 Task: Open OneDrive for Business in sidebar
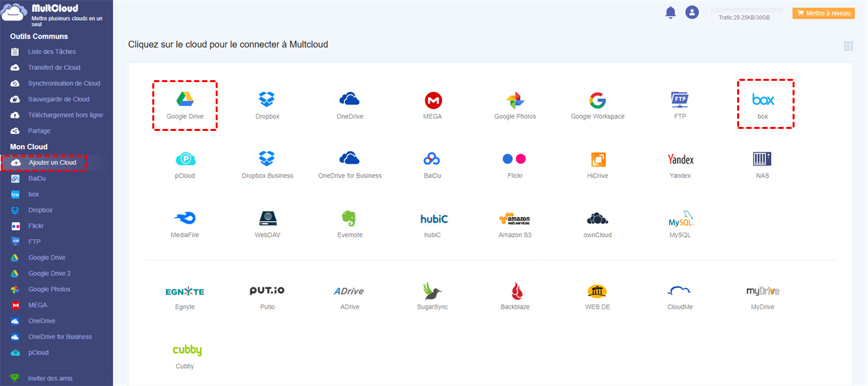pyautogui.click(x=59, y=337)
